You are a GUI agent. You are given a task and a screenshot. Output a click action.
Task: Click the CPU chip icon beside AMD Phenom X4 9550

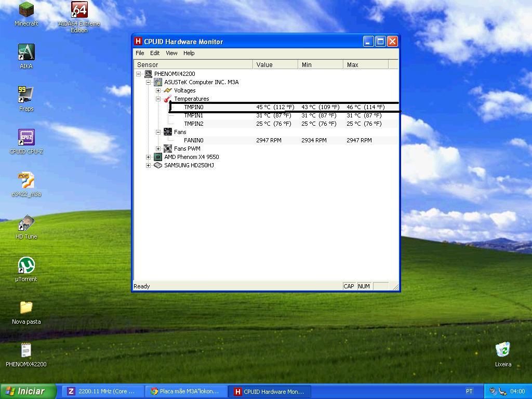(158, 157)
